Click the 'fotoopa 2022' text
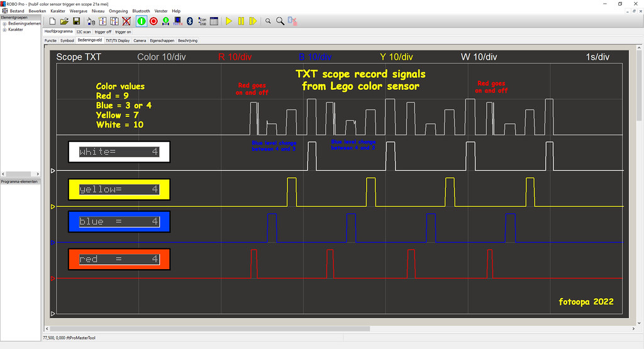This screenshot has height=349, width=644. click(x=586, y=302)
